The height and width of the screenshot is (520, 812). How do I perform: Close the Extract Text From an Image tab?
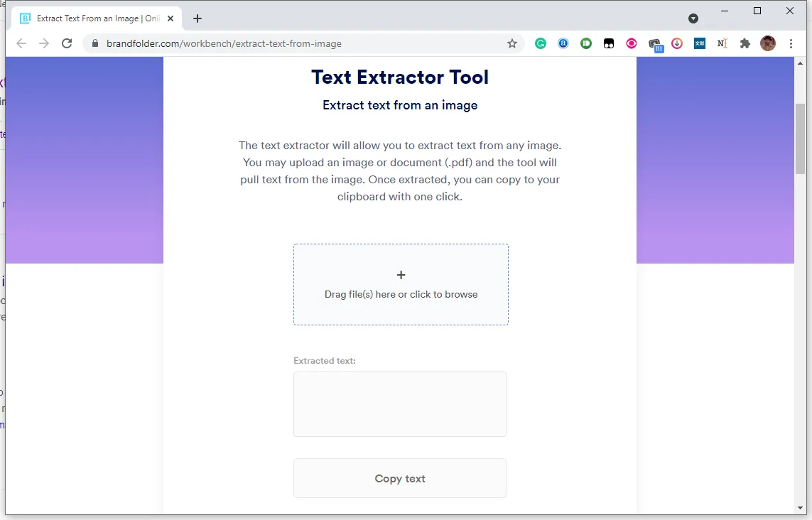coord(170,18)
